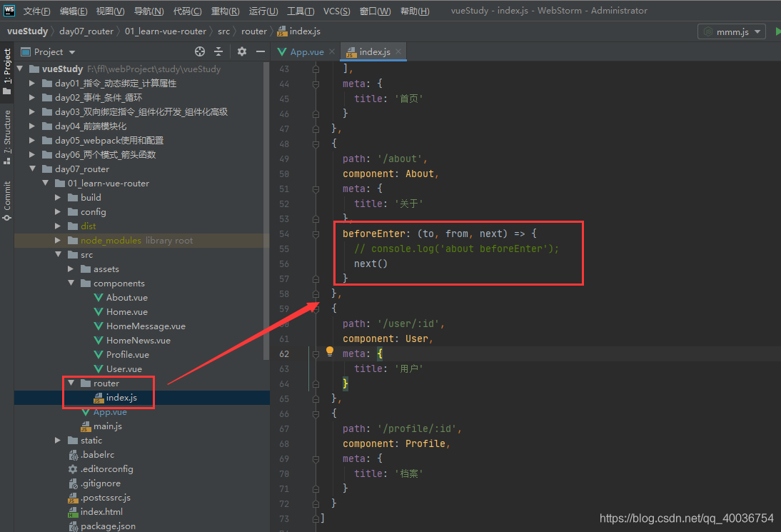Click the router breadcrumb in navigation bar
Viewport: 781px width, 532px height.
[253, 31]
